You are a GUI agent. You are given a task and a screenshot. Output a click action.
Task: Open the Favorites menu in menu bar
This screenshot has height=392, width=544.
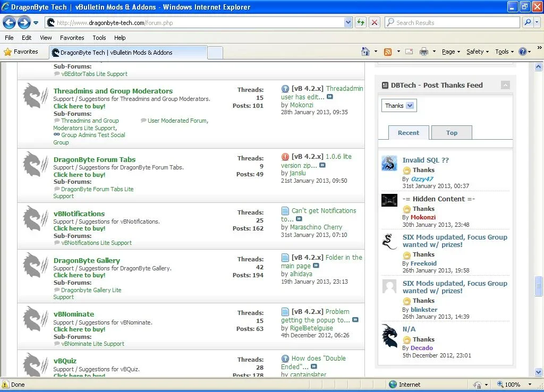(72, 38)
